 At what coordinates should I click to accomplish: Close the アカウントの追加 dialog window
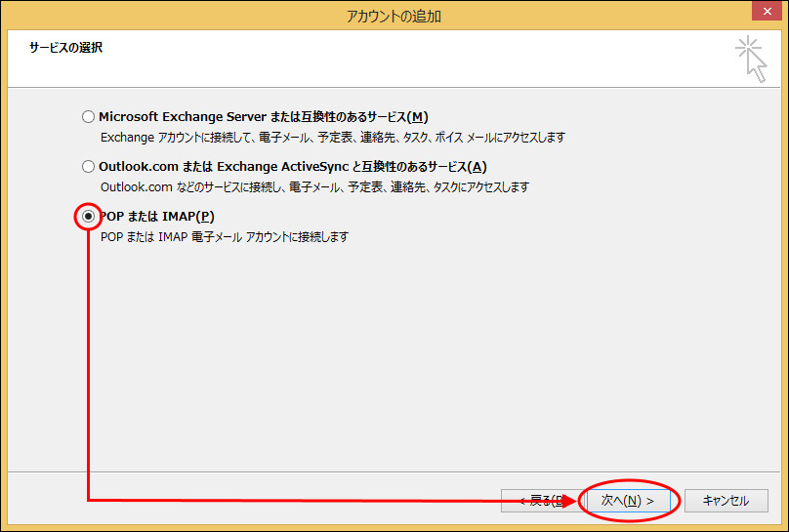(x=767, y=11)
